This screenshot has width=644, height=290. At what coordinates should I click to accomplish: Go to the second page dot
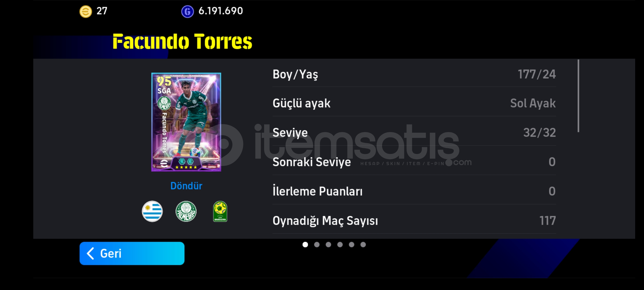(317, 245)
